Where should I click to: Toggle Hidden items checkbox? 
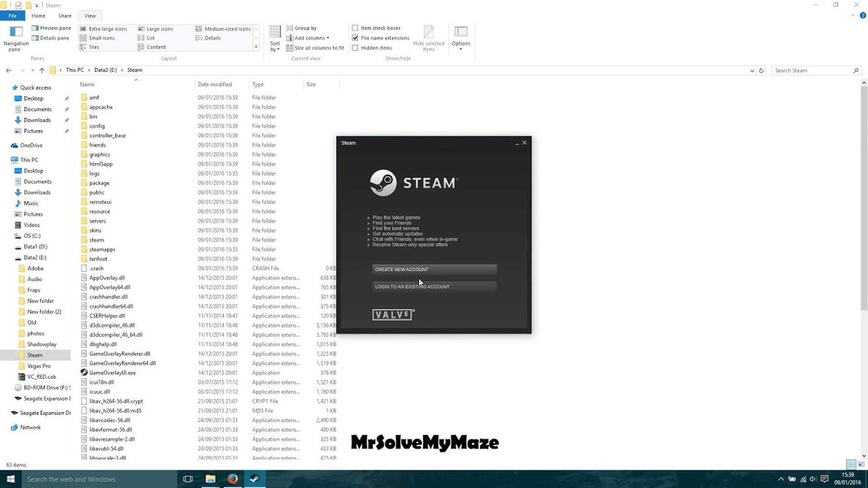[x=355, y=48]
